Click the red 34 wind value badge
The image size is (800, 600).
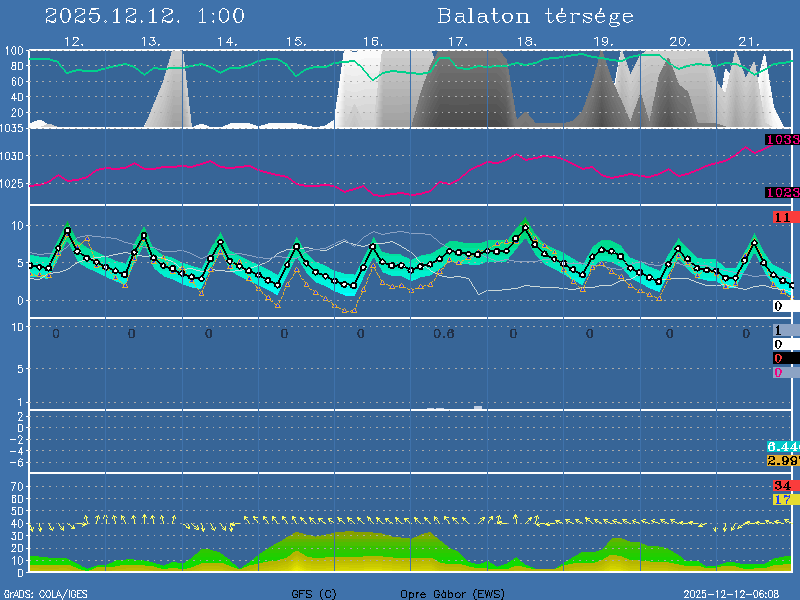point(782,486)
